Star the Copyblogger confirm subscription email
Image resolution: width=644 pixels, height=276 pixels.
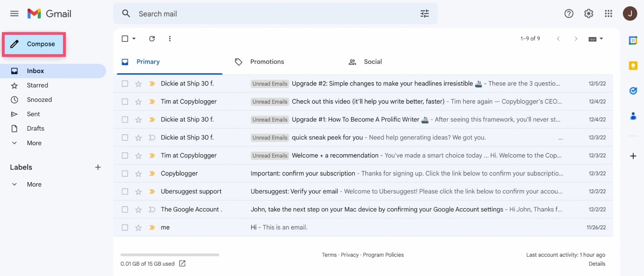tap(138, 174)
